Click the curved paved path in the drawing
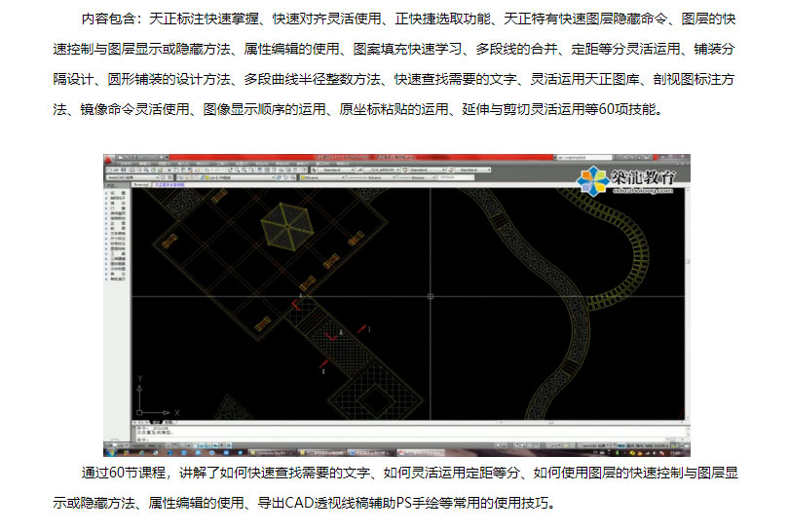Viewport: 789px width, 532px height. 575,322
